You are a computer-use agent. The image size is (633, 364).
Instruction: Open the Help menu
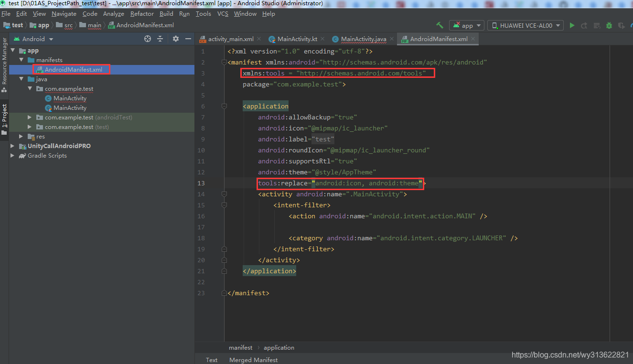269,14
